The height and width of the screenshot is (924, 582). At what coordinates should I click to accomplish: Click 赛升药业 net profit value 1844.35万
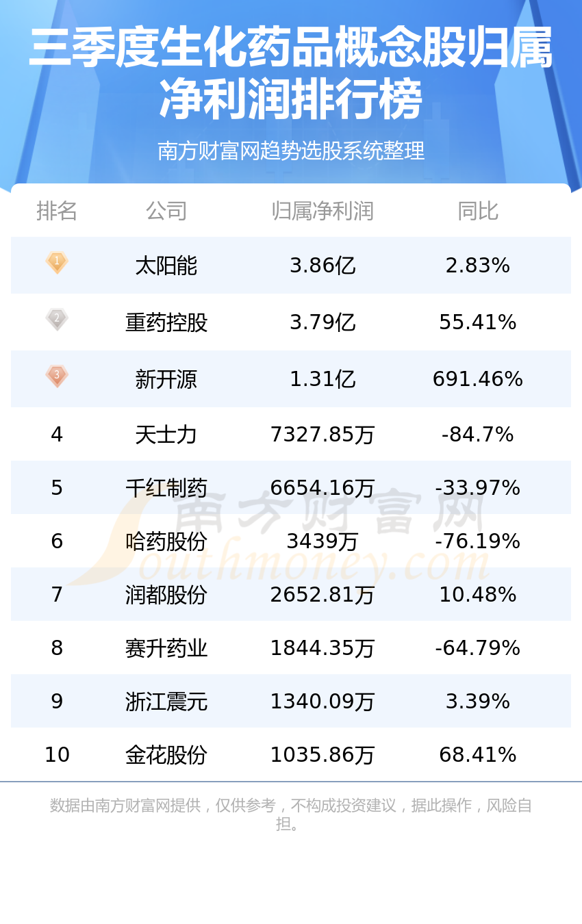322,648
